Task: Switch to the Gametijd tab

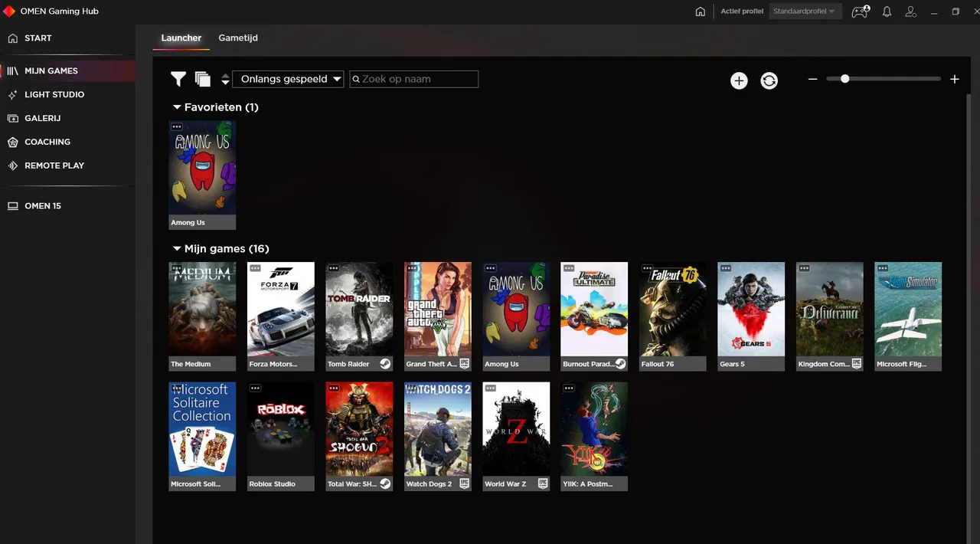Action: [x=238, y=38]
